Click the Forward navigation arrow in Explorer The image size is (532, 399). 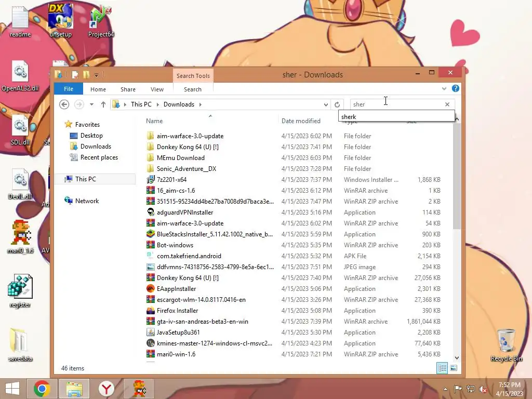(x=79, y=104)
